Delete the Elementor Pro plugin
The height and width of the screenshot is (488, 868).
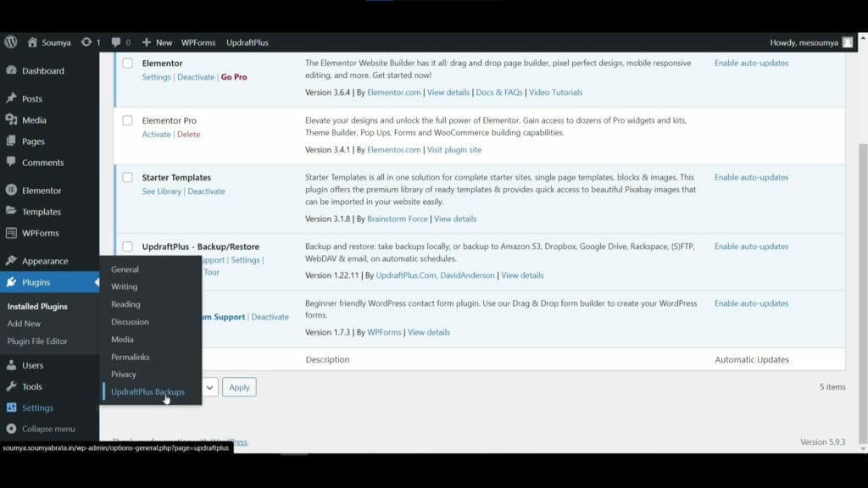pos(188,135)
